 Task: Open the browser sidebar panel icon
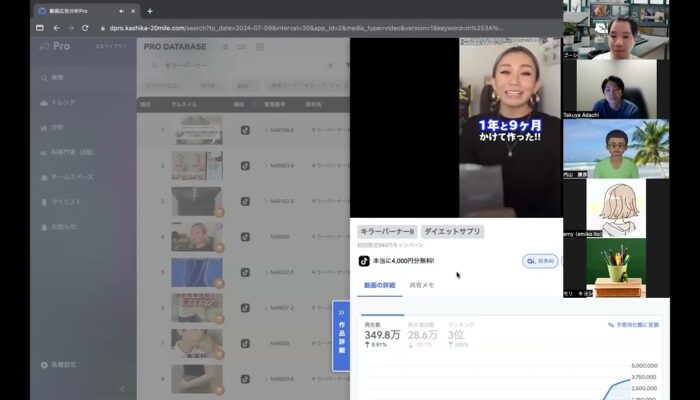coord(40,28)
